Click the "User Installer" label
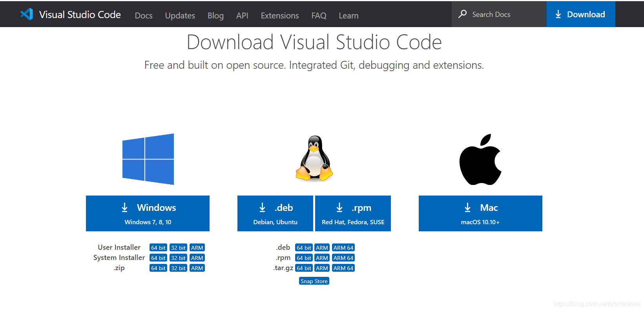Screen dimensions: 644x311 119,247
